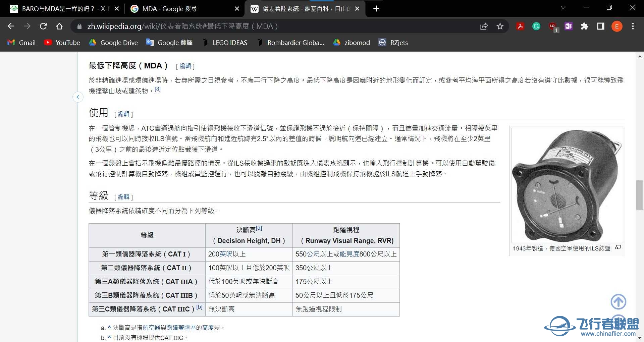Open the tab search dropdown arrow

563,7
